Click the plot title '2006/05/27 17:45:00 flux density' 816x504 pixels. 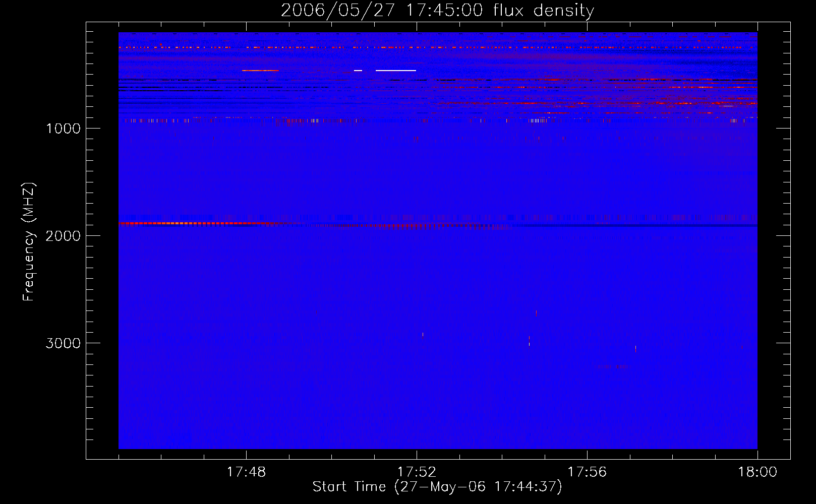(437, 10)
